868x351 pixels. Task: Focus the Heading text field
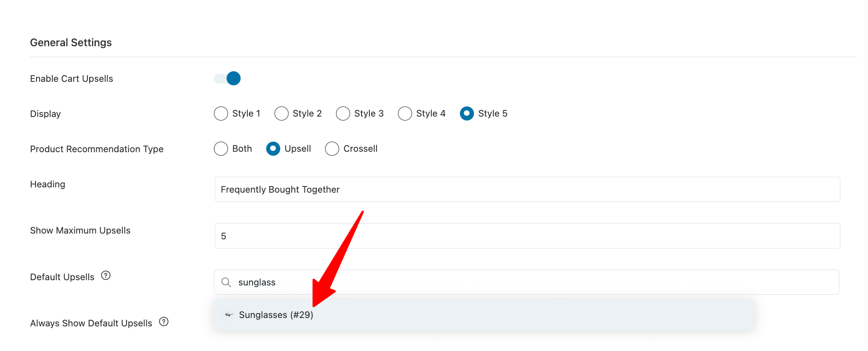527,190
